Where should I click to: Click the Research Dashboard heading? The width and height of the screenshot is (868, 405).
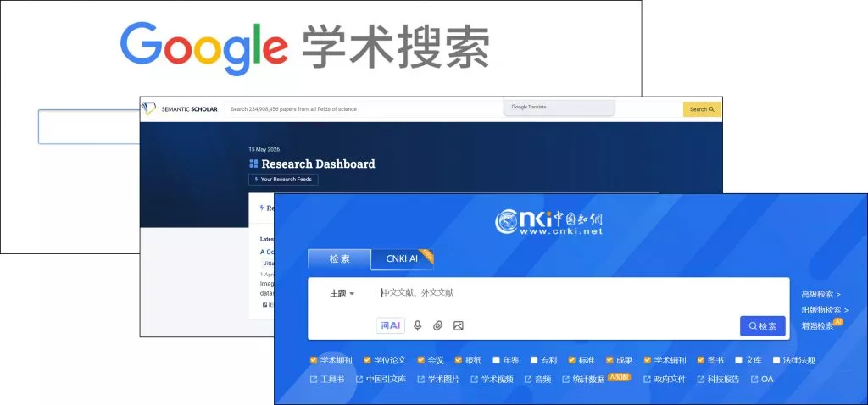[319, 164]
